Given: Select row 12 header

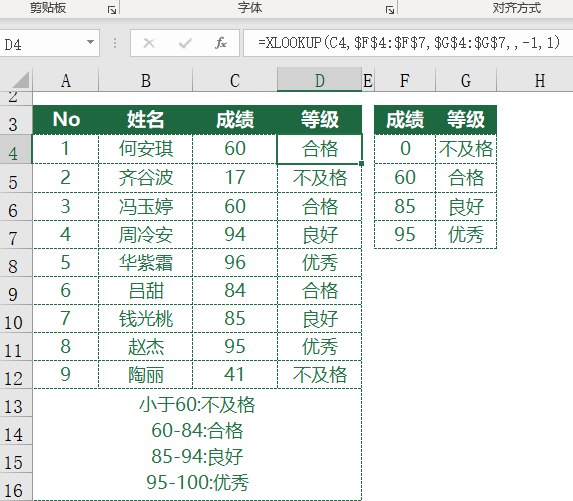Looking at the screenshot, I should coord(16,375).
